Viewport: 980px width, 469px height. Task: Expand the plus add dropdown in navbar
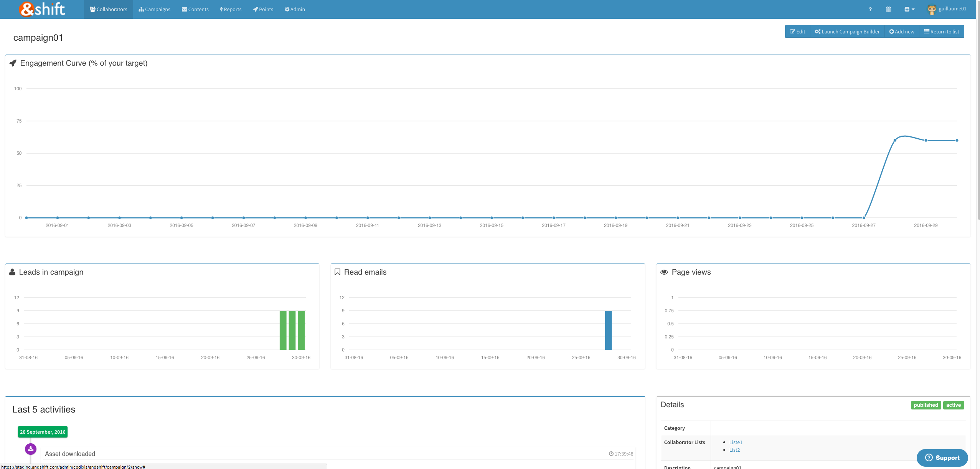coord(909,9)
